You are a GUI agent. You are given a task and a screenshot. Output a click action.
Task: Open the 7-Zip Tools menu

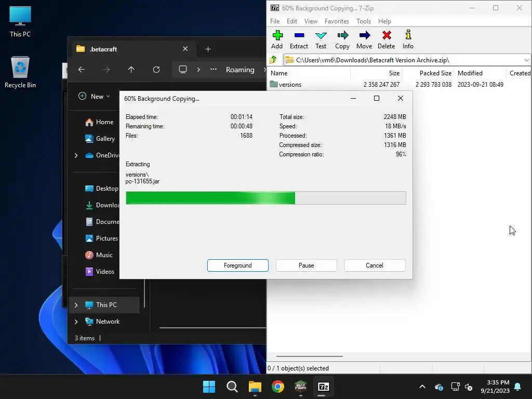click(363, 21)
